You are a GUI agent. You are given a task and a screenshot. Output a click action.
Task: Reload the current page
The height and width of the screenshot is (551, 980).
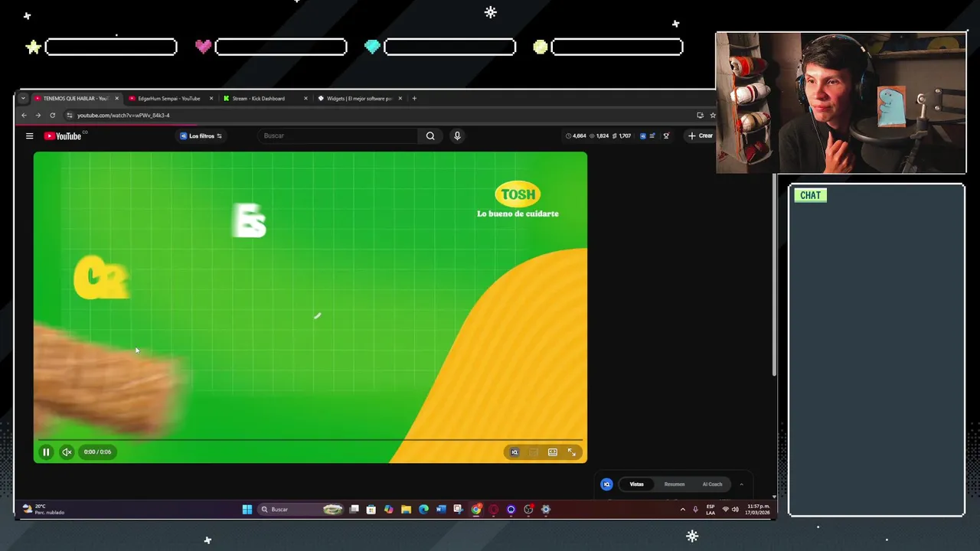(52, 116)
